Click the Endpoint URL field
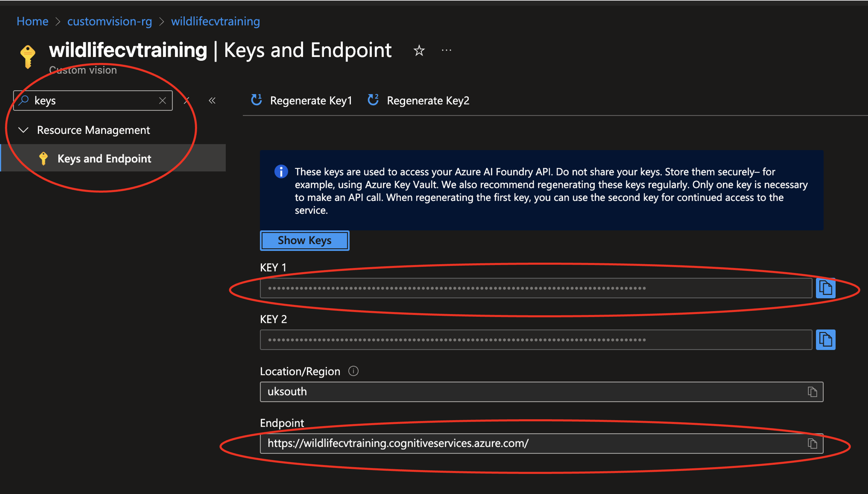The height and width of the screenshot is (494, 868). click(x=541, y=443)
